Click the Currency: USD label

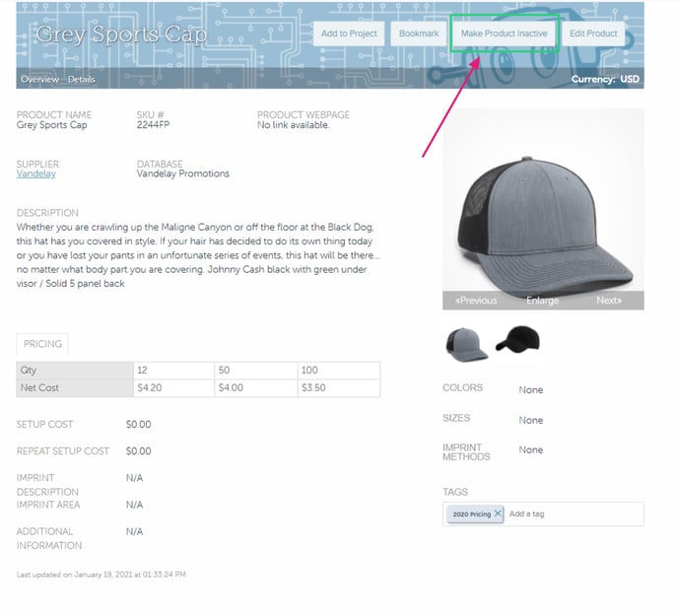605,79
